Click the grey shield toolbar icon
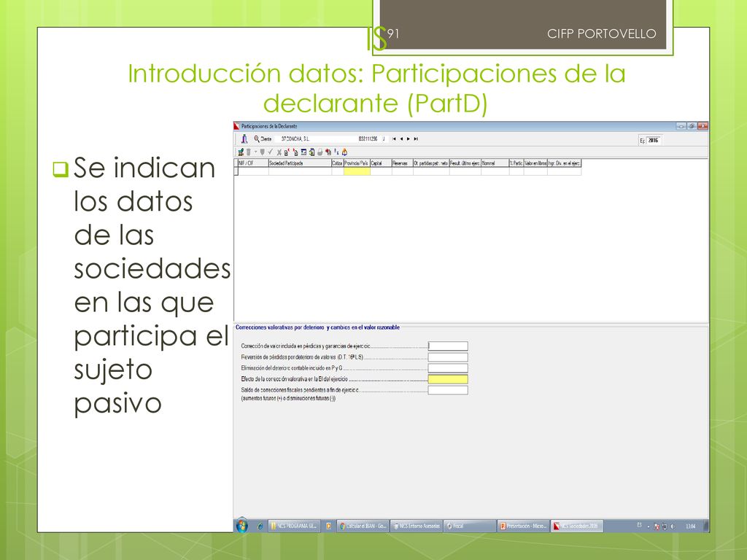This screenshot has width=747, height=560. [x=262, y=152]
